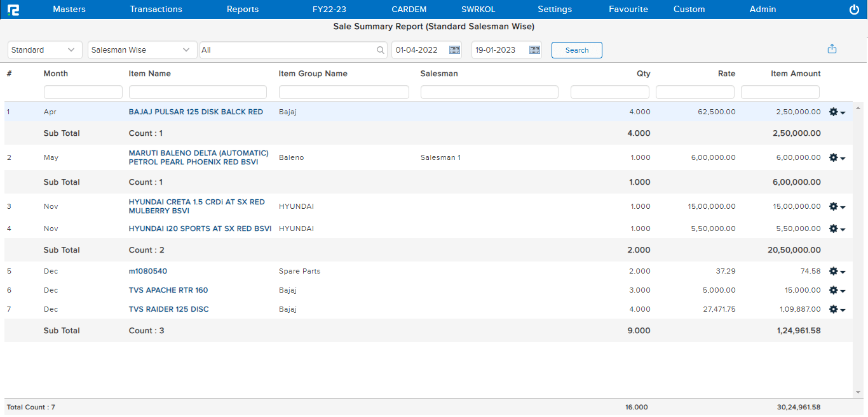Click the app logo home icon

13,10
